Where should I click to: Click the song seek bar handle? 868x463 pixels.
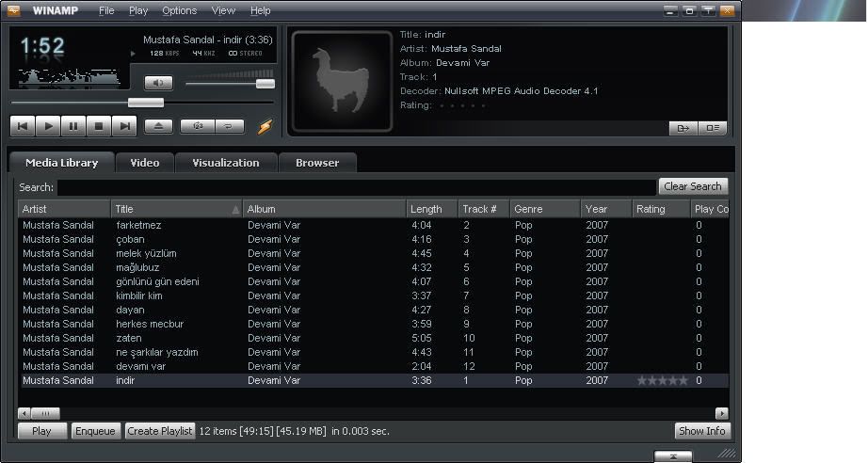pyautogui.click(x=146, y=103)
